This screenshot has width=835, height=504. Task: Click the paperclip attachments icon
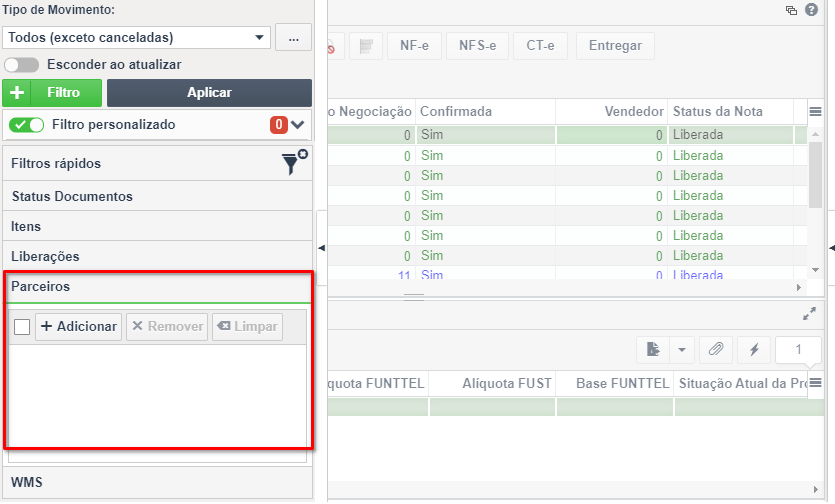pos(716,349)
